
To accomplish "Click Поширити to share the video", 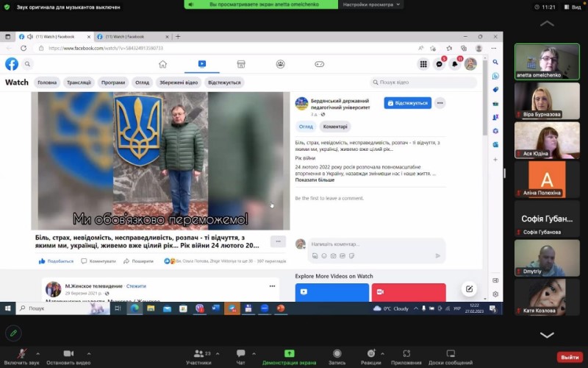I will [139, 261].
